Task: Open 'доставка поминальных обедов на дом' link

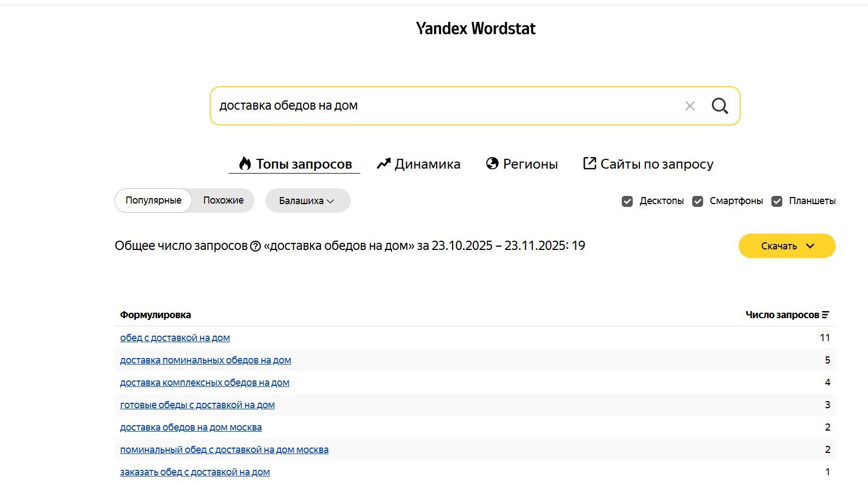Action: 205,360
